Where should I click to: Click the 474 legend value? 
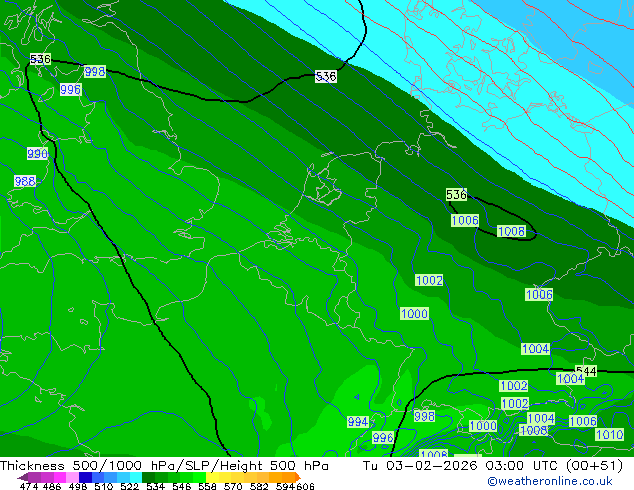pos(29,486)
